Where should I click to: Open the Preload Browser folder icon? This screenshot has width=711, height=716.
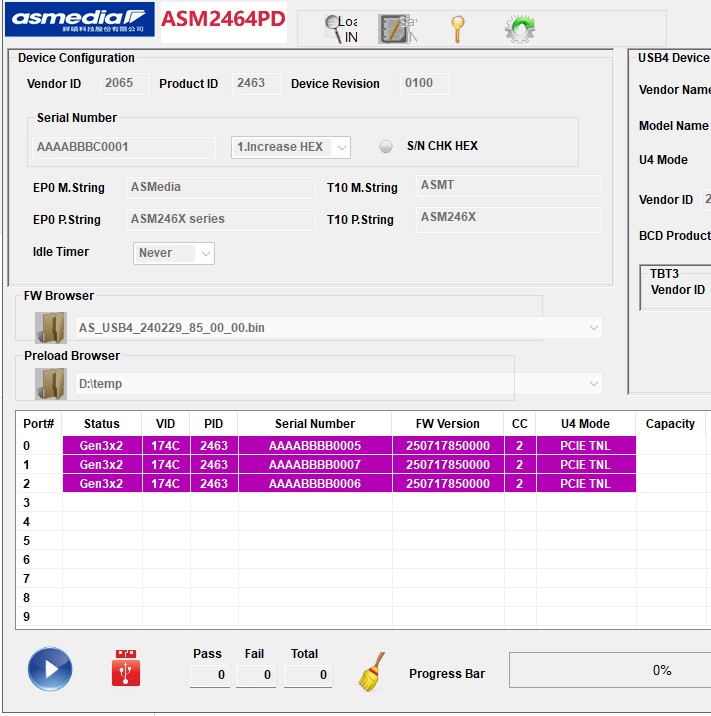(50, 383)
